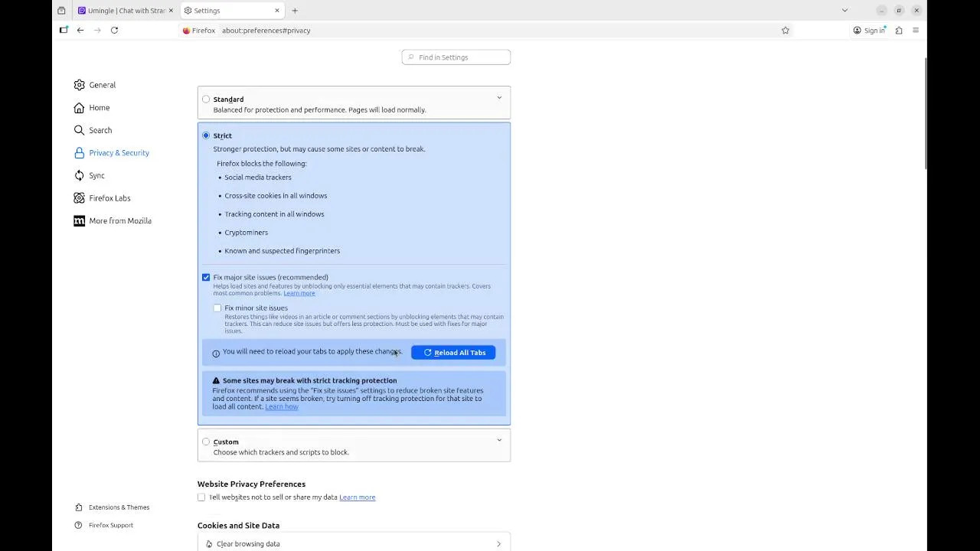The width and height of the screenshot is (980, 551).
Task: Click the Firefox Support help icon
Action: tap(79, 525)
